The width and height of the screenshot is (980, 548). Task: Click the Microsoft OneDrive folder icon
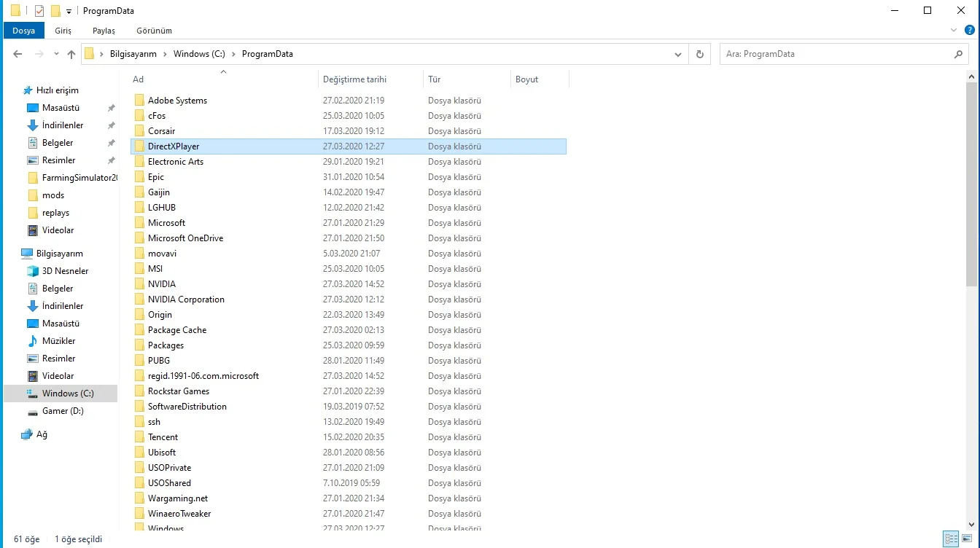tap(139, 238)
